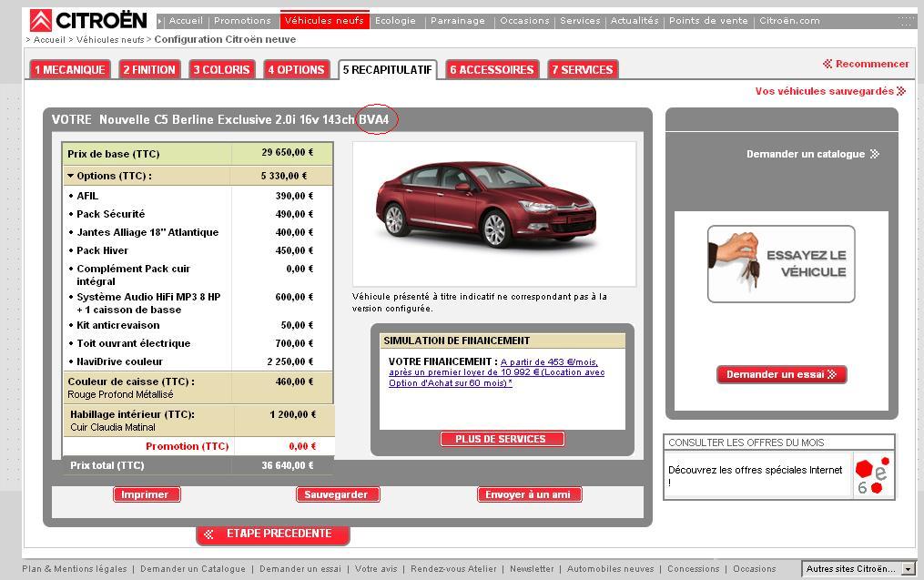Open the Services menu item
Screen dimensions: 924x580
pos(580,21)
